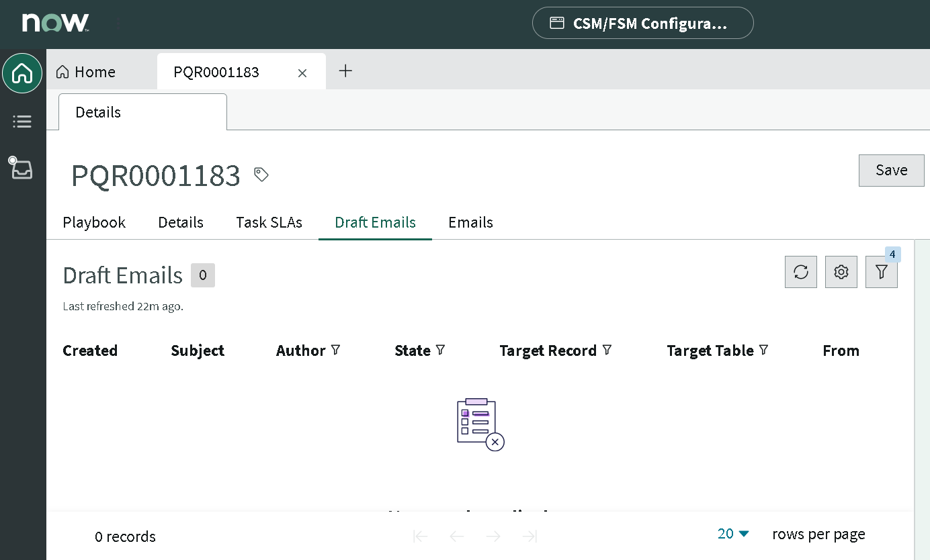Select the Task SLAs tab

269,222
